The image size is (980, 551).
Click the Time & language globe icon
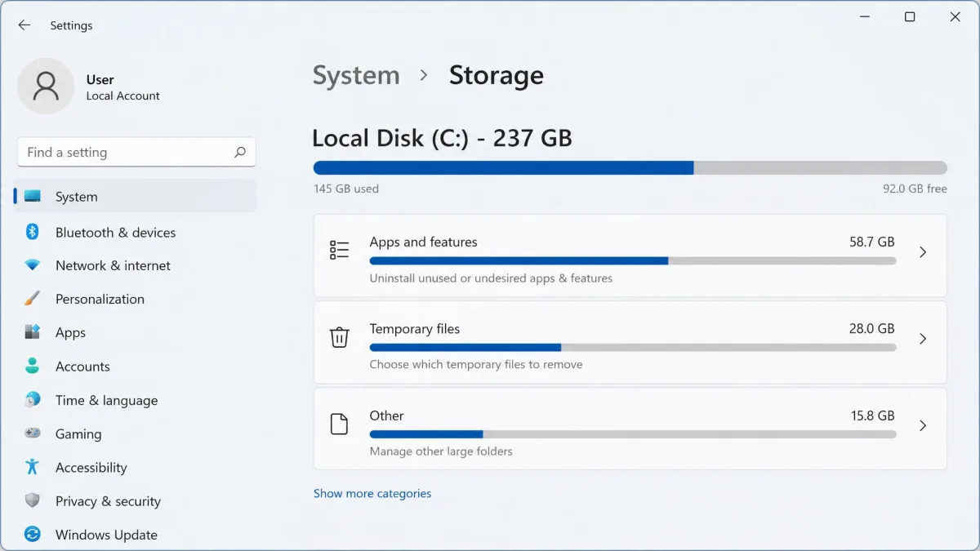[x=33, y=400]
